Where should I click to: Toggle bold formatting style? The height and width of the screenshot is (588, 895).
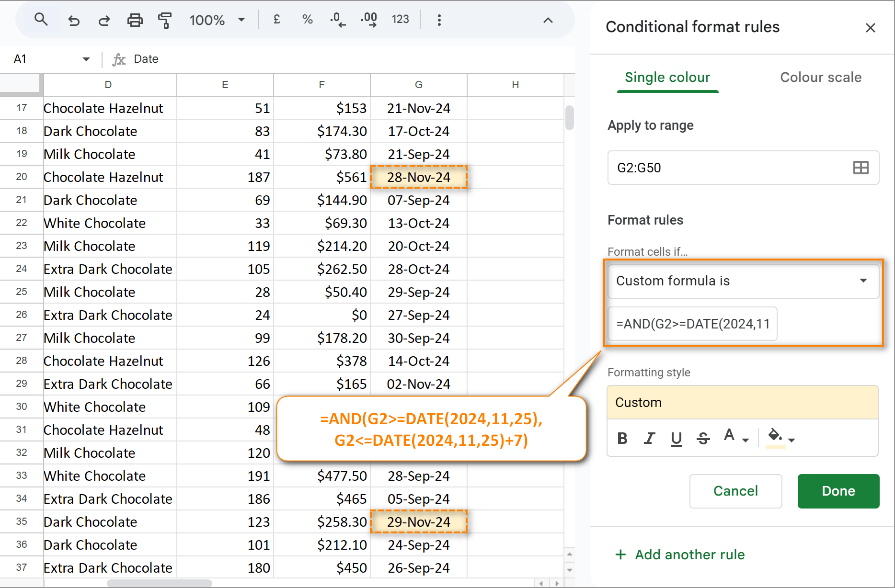622,438
